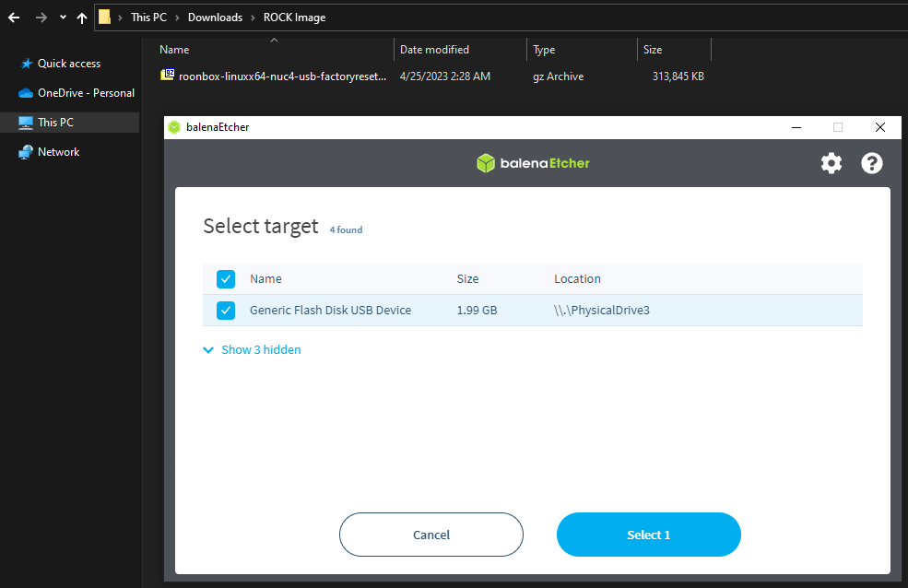Viewport: 908px width, 588px height.
Task: Expand chevron before This PC breadcrumb
Action: point(121,18)
